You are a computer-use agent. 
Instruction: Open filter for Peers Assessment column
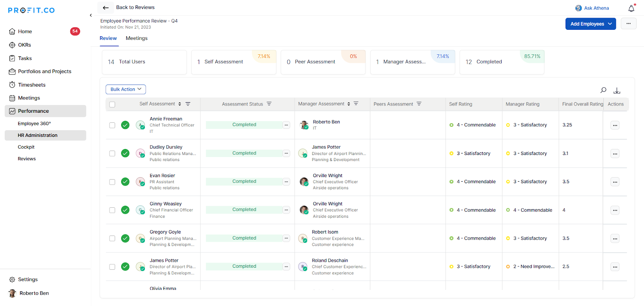pyautogui.click(x=419, y=104)
